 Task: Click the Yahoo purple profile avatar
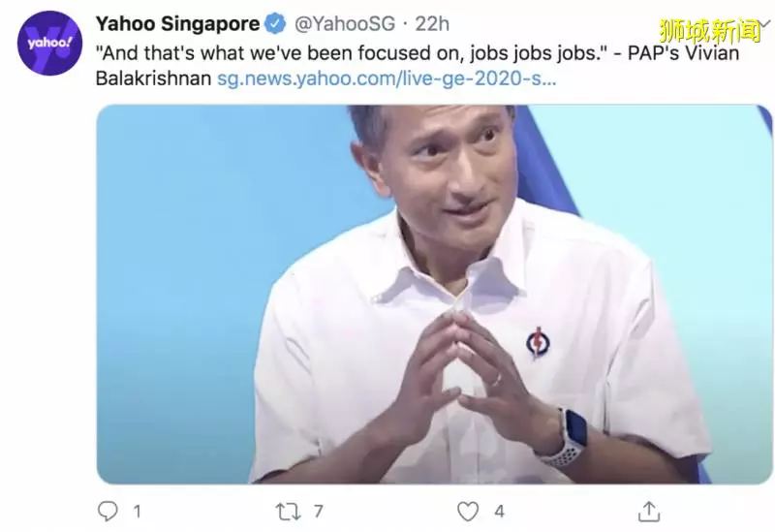[x=49, y=43]
